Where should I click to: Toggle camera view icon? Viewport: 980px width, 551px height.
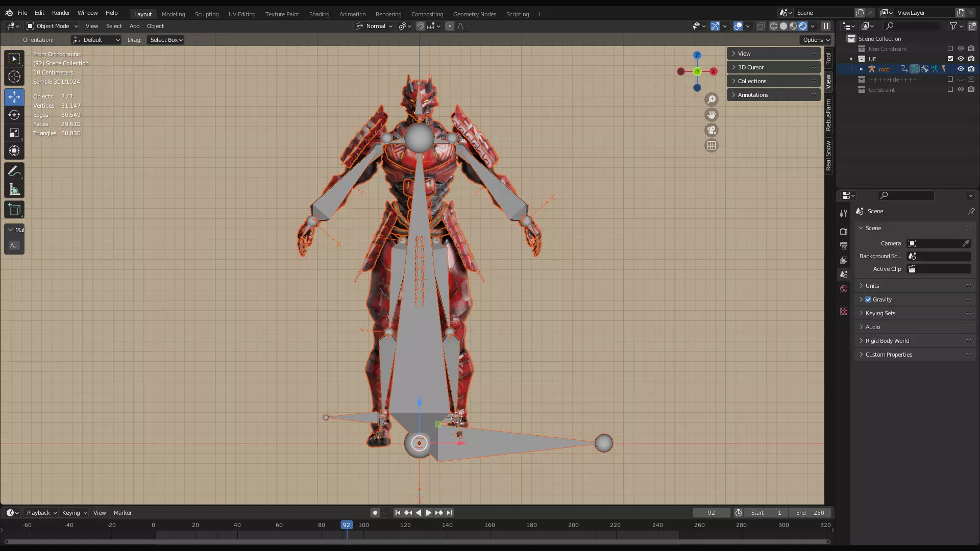(712, 130)
